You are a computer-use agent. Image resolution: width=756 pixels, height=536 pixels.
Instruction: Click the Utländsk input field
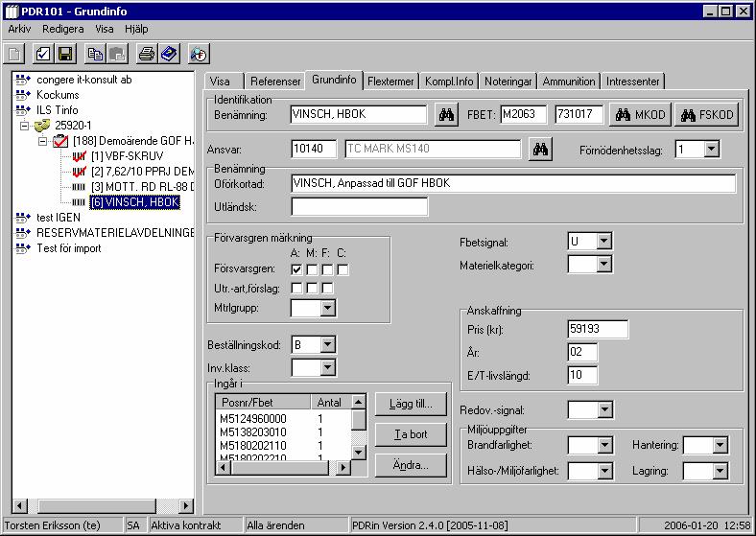359,207
